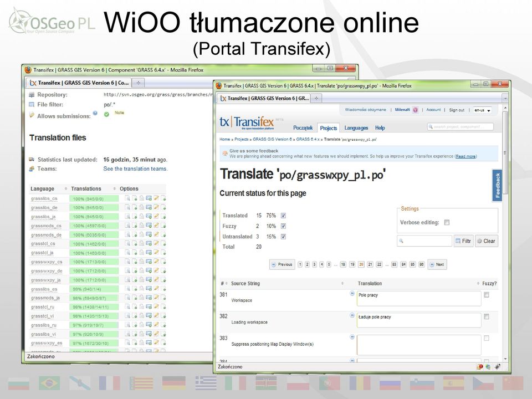The image size is (532, 399).
Task: Mark string 381 Workspace as fuzzy
Action: pyautogui.click(x=486, y=295)
